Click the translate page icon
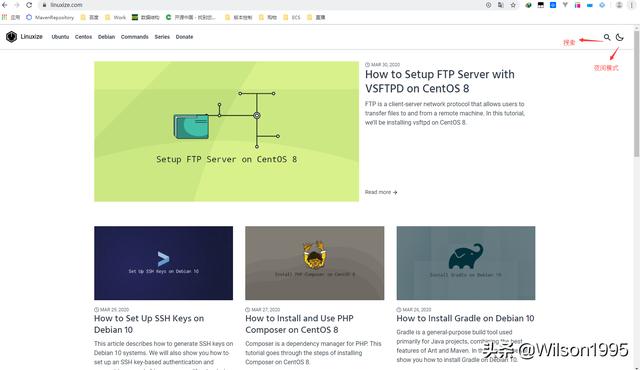The height and width of the screenshot is (370, 640). pos(500,5)
